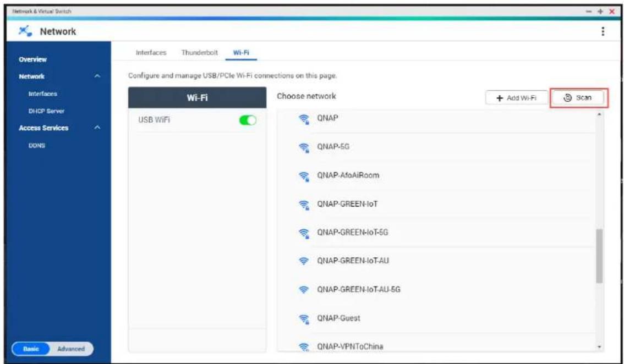This screenshot has width=624, height=364.
Task: Minimize the Network & Virtual Switch window
Action: pos(589,12)
